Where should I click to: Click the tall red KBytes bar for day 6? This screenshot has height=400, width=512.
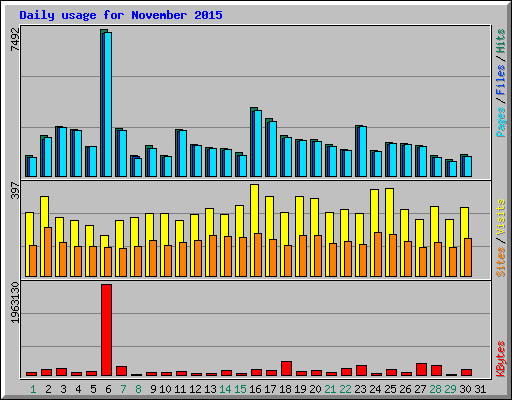[x=107, y=330]
